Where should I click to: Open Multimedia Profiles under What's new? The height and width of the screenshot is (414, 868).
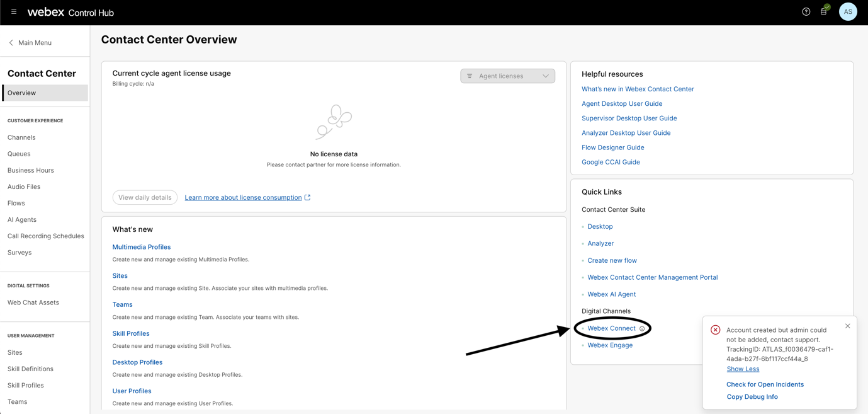[x=142, y=247]
